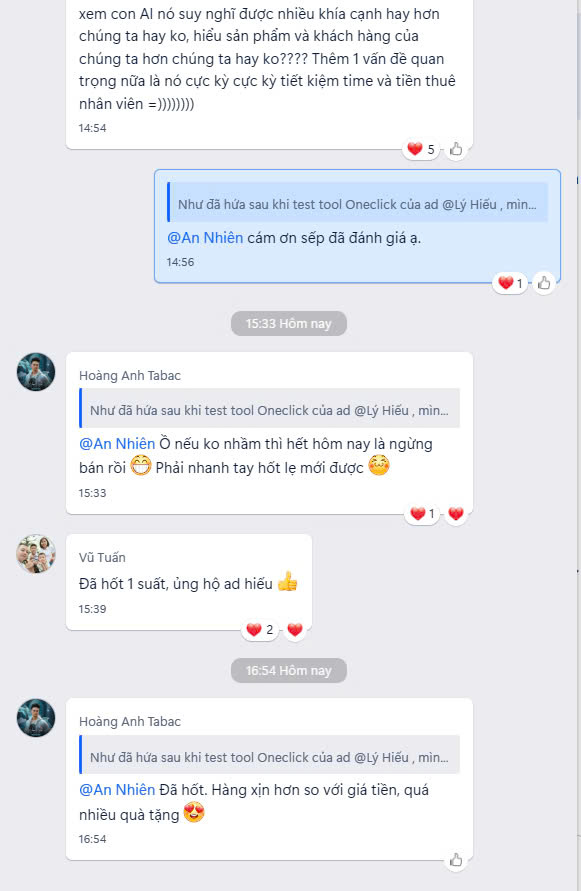
Task: Add heart reaction to 15:33 message
Action: point(456,514)
